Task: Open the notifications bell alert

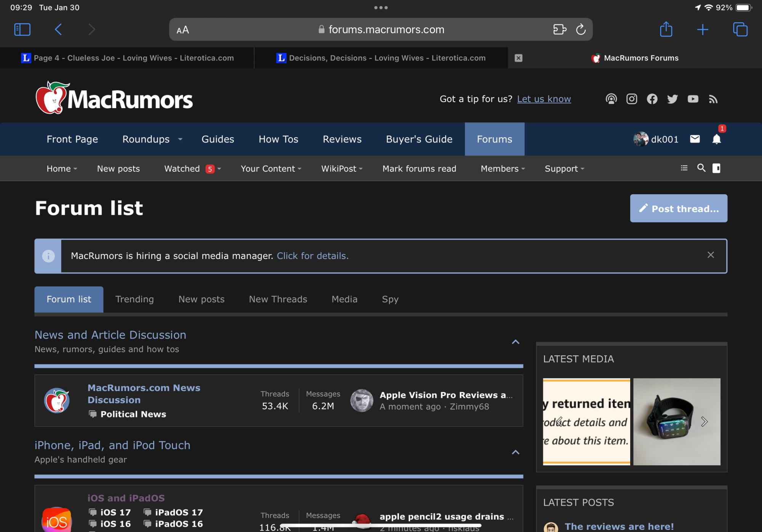Action: tap(716, 139)
